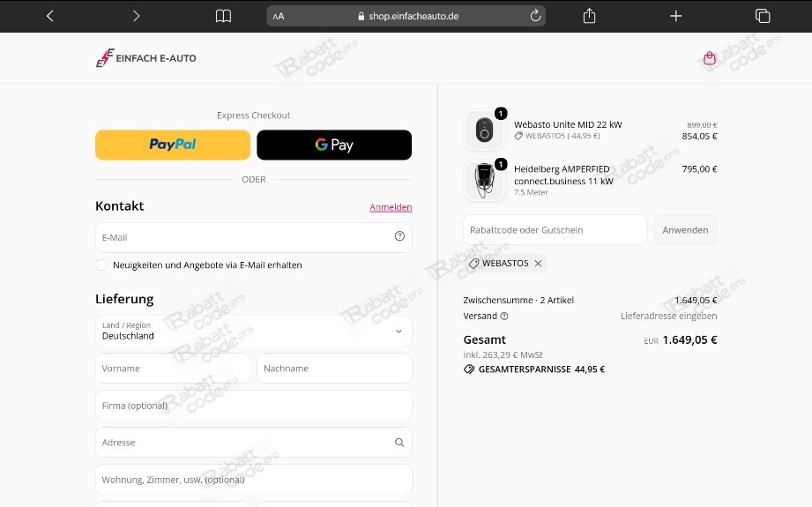
Task: Show all tabs with the tabs overview icon
Action: point(763,16)
